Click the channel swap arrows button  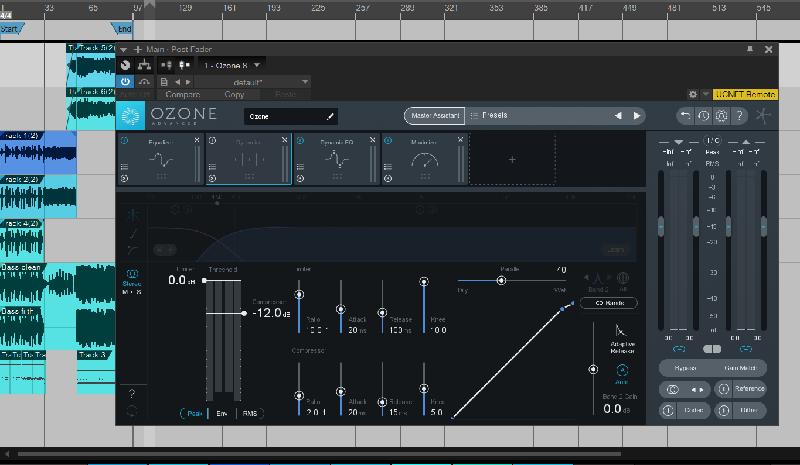[697, 389]
